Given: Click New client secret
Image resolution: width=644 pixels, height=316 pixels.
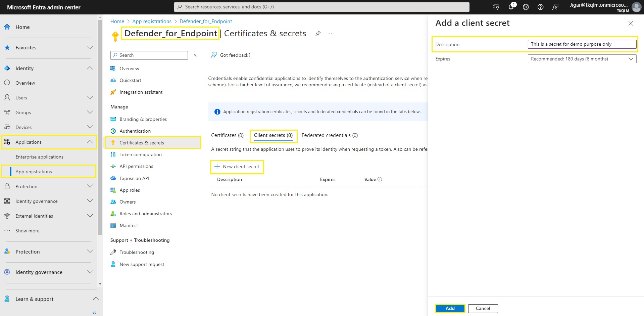Looking at the screenshot, I should (x=237, y=167).
